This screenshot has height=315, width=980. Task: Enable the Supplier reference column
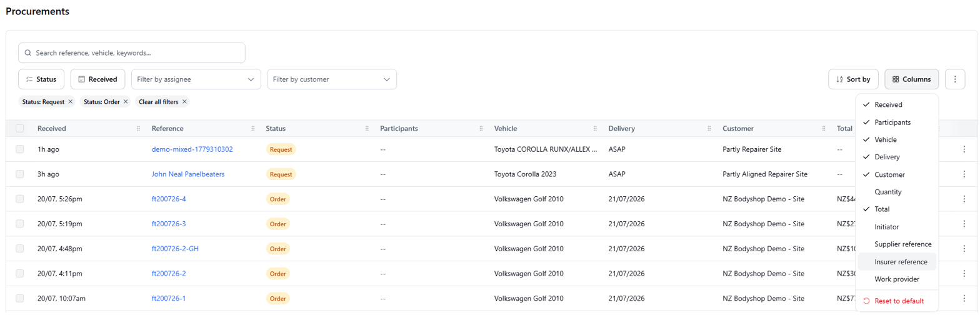click(x=897, y=244)
